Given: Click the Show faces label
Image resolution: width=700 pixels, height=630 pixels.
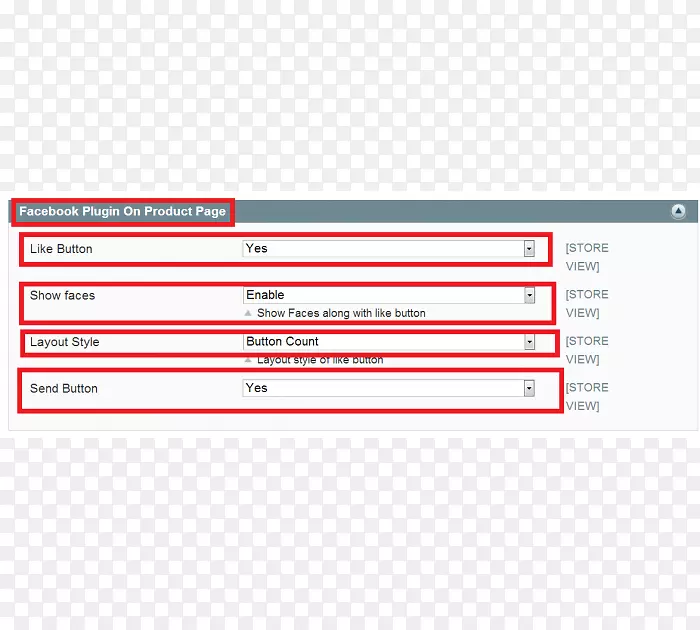Looking at the screenshot, I should [62, 295].
